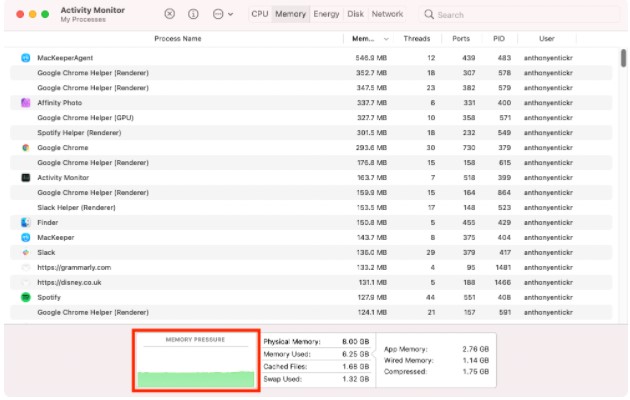Click the Swap Used 1.32 GB value
Viewport: 630px width, 400px height.
[x=356, y=379]
